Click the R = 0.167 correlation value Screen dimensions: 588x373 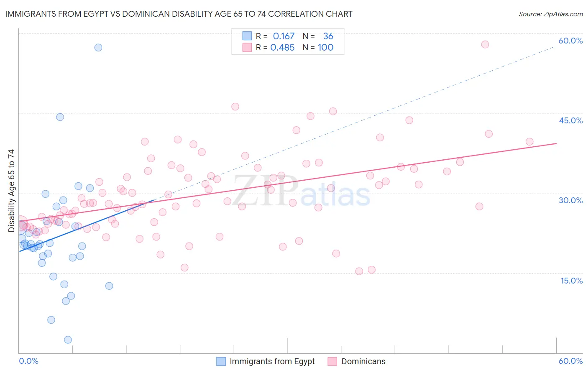[275, 36]
